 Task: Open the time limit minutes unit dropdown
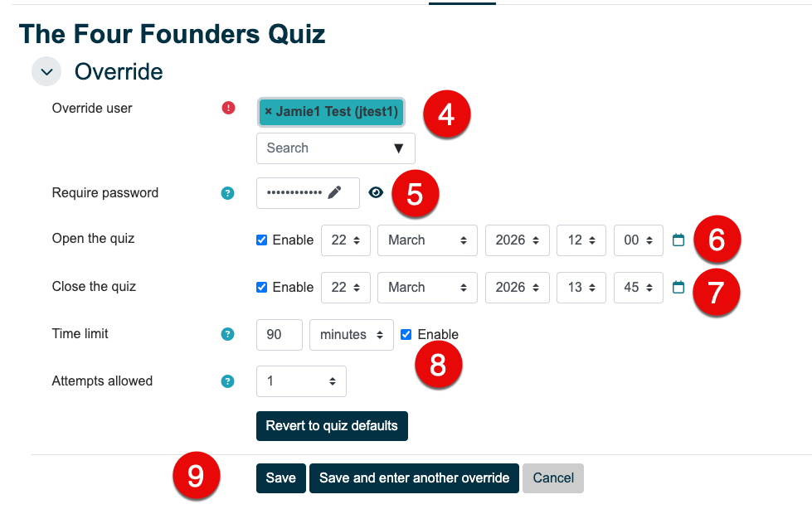click(351, 335)
